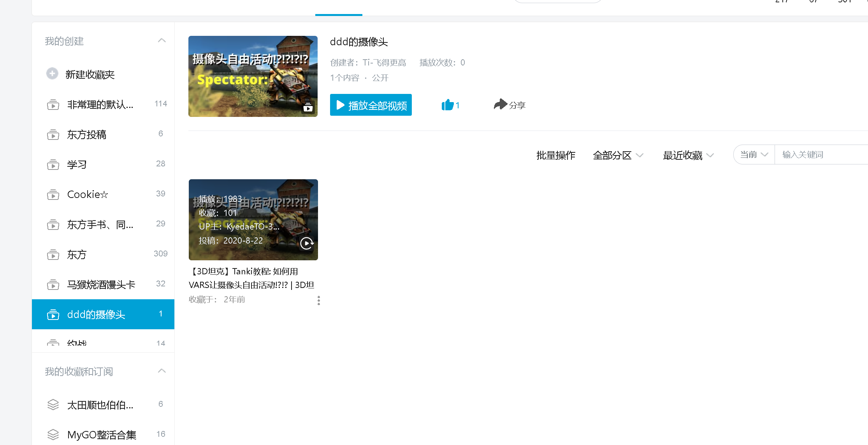Click the 输入关键词 search field
The width and height of the screenshot is (868, 445).
click(821, 155)
